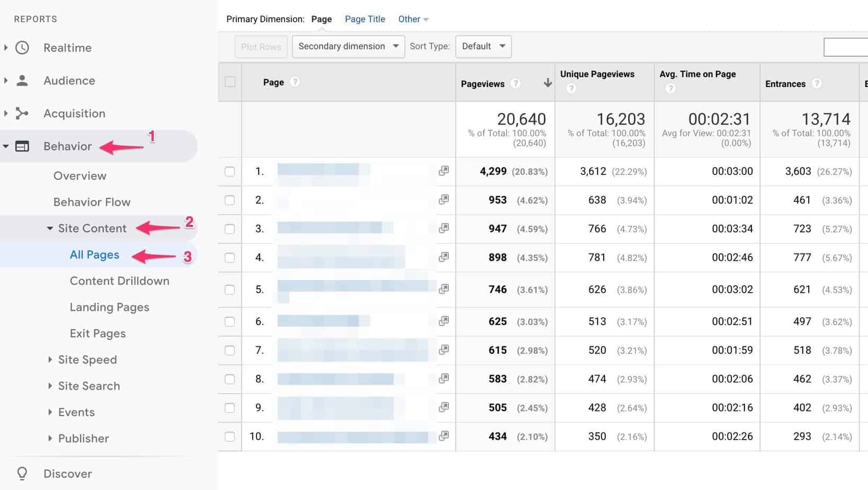Click the Discover lightbulb icon
Image resolution: width=868 pixels, height=490 pixels.
coord(22,473)
